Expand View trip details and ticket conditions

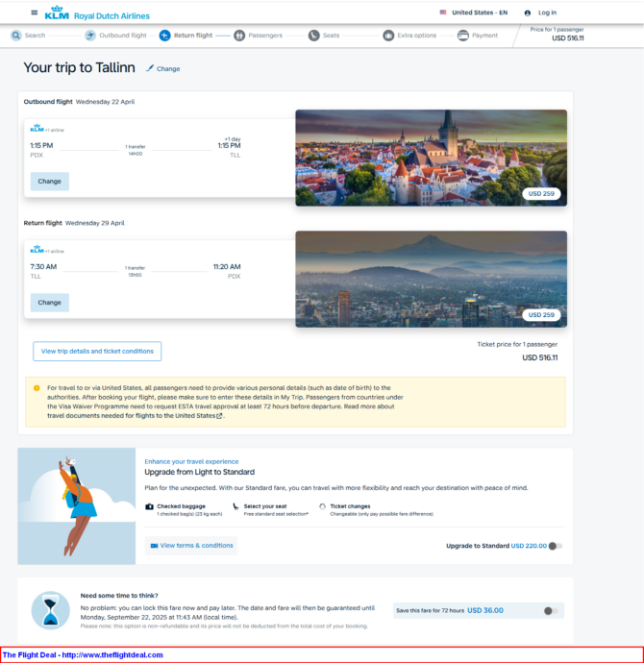[97, 352]
